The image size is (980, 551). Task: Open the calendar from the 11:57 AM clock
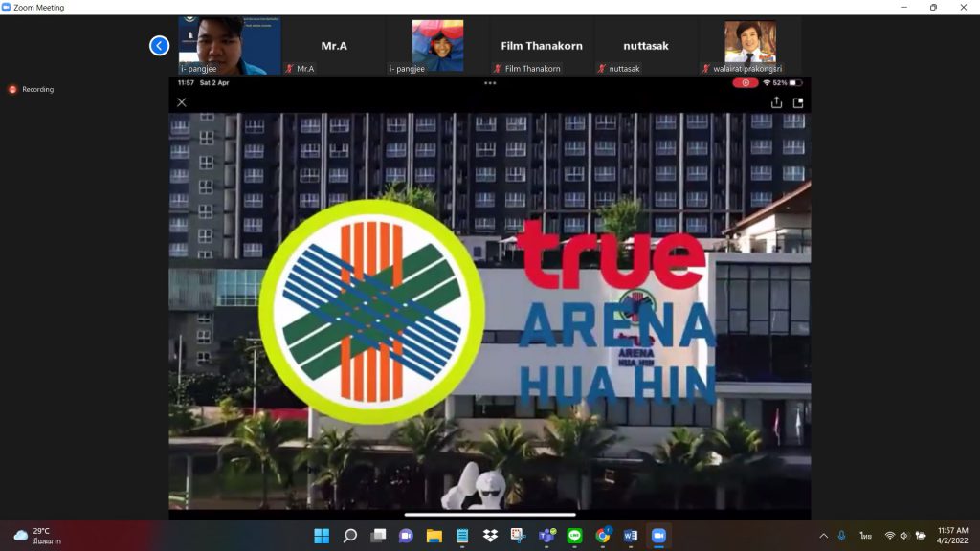tap(952, 536)
